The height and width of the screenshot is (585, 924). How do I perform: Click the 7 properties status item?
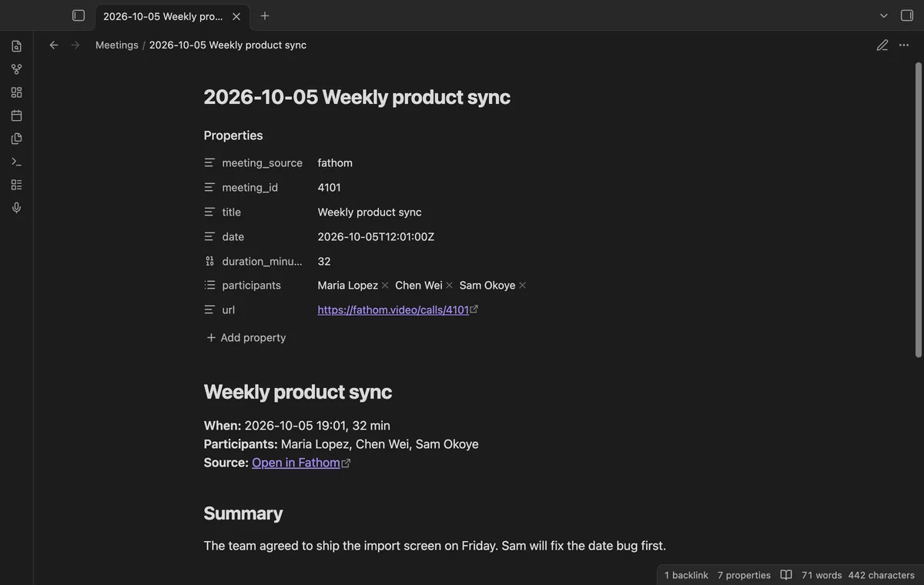[744, 575]
